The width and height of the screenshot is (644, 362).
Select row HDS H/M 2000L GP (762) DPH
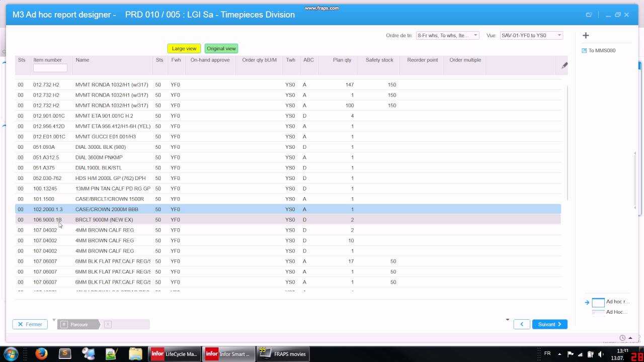[288, 178]
